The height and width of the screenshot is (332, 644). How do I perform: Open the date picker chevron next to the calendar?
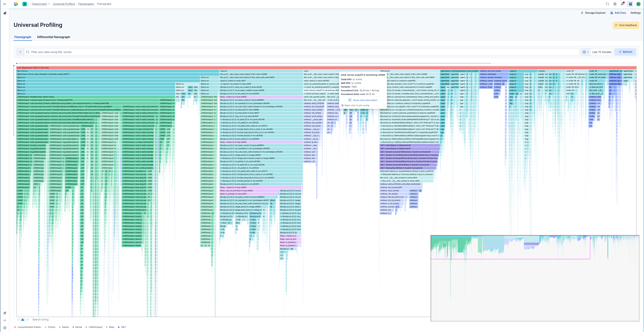pyautogui.click(x=588, y=52)
